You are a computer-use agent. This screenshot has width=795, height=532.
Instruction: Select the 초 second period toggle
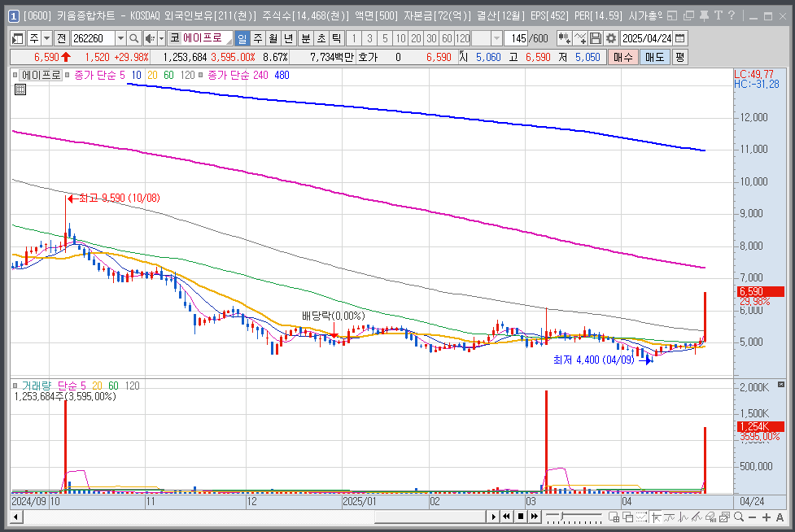coord(321,38)
